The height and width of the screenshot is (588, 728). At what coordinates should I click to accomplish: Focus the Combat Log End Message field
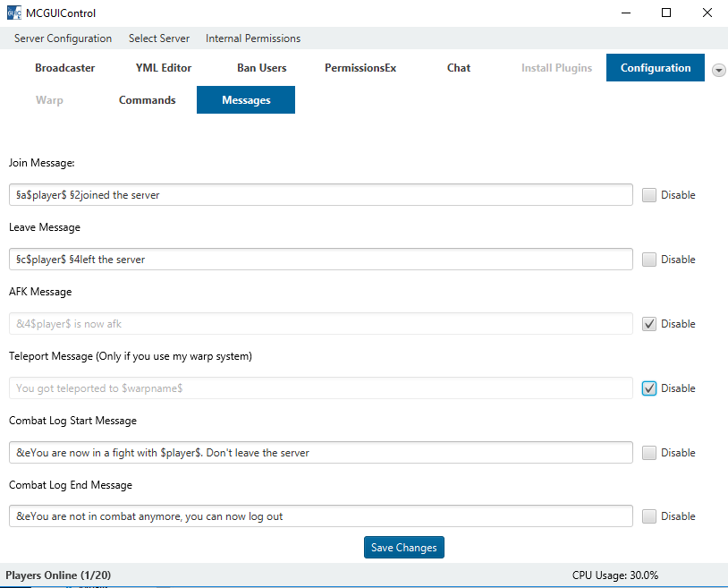click(320, 516)
